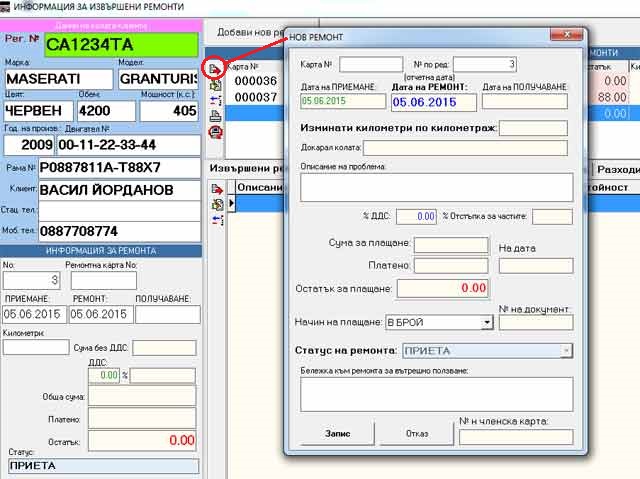
Task: Click № и членска карта field
Action: tap(516, 437)
